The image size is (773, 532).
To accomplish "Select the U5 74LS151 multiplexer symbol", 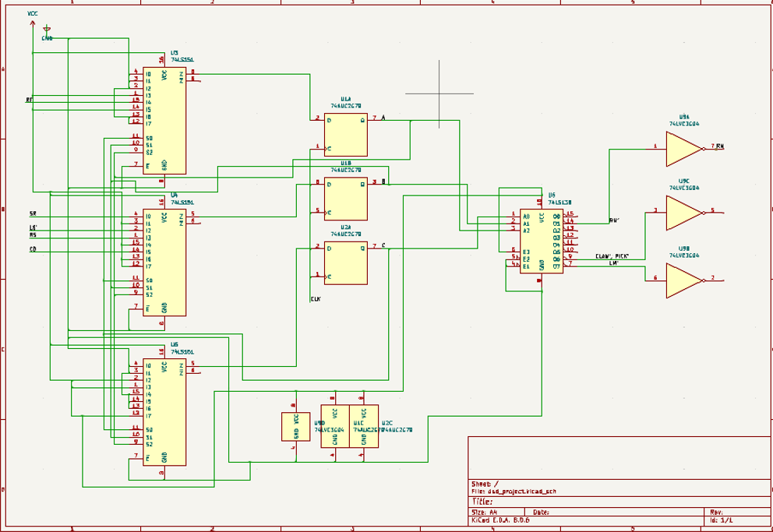I will [x=164, y=412].
